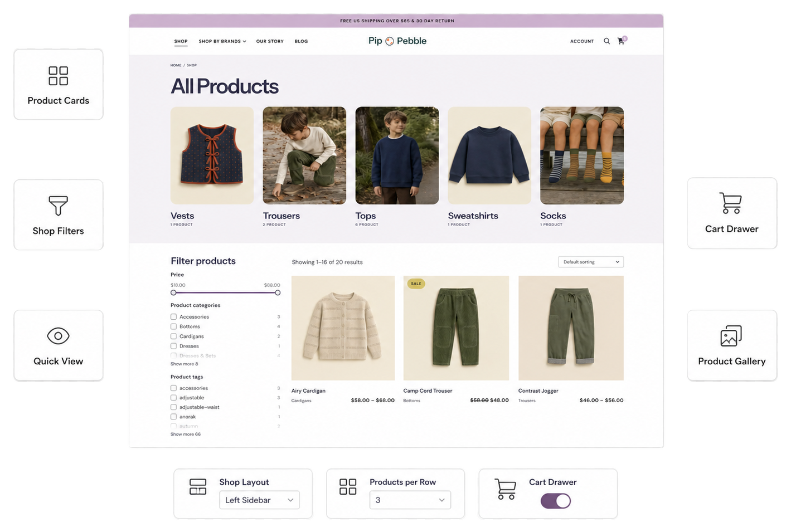Click the maximum price slider handle
This screenshot has height=532, width=791.
(278, 292)
